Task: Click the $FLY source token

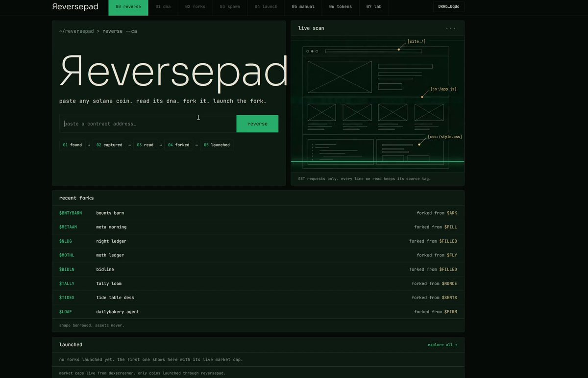Action: click(x=452, y=255)
